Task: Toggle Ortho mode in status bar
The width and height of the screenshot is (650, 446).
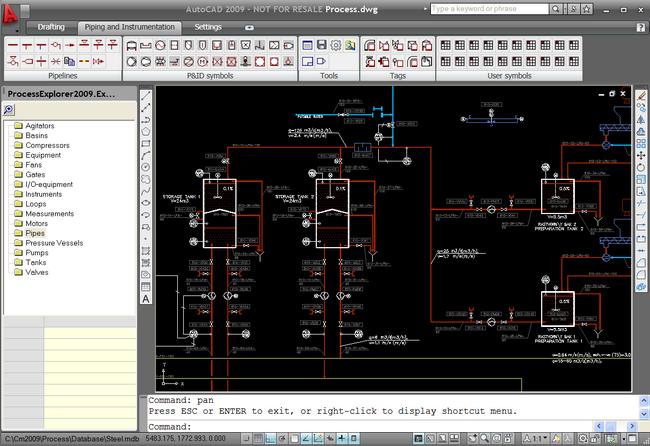Action: coord(270,438)
